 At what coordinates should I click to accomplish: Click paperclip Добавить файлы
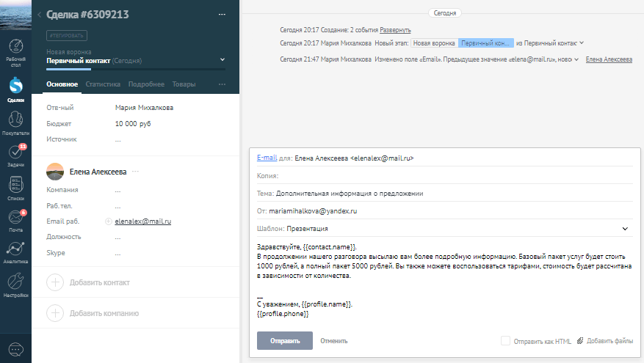click(605, 341)
